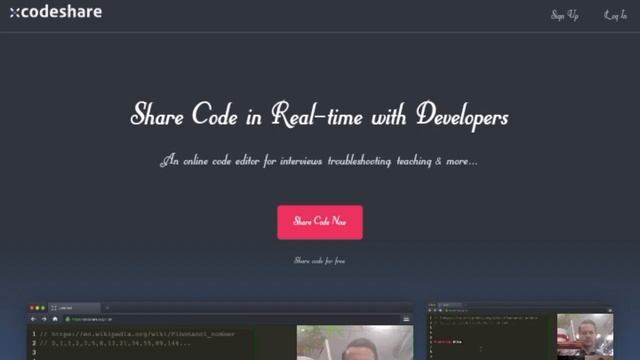Open the Sign Up link
The height and width of the screenshot is (360, 640).
[564, 16]
